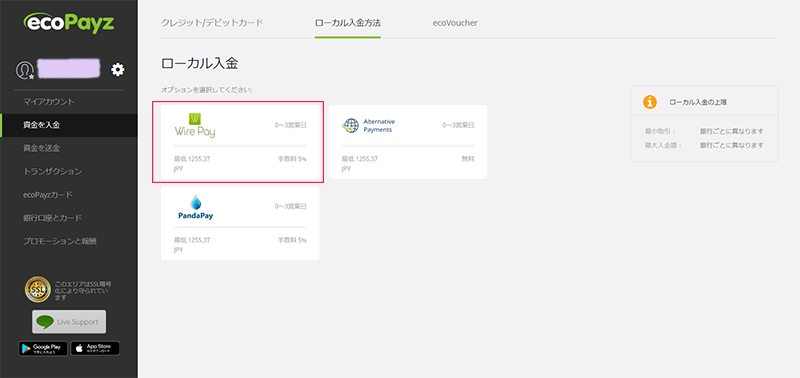Viewport: 800px width, 378px height.
Task: Open the account settings gear icon
Action: tap(118, 69)
